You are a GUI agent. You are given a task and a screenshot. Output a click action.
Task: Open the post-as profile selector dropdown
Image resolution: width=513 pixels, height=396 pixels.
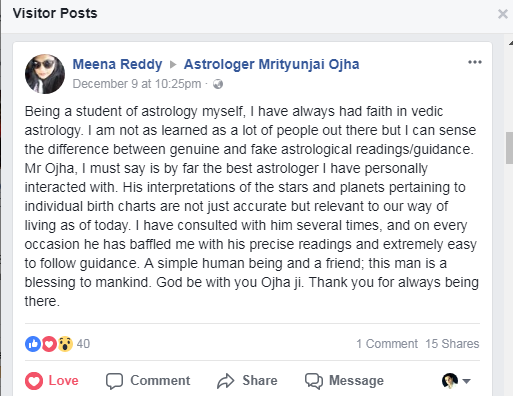(x=466, y=381)
